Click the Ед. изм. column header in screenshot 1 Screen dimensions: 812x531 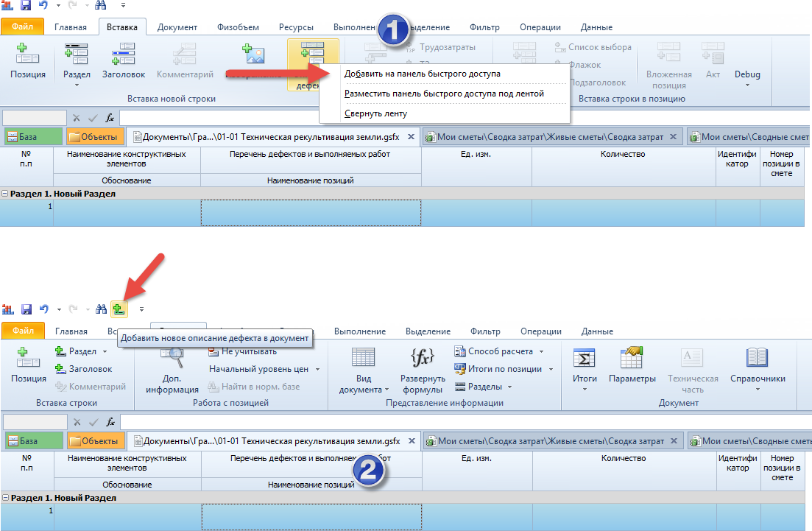click(x=476, y=166)
